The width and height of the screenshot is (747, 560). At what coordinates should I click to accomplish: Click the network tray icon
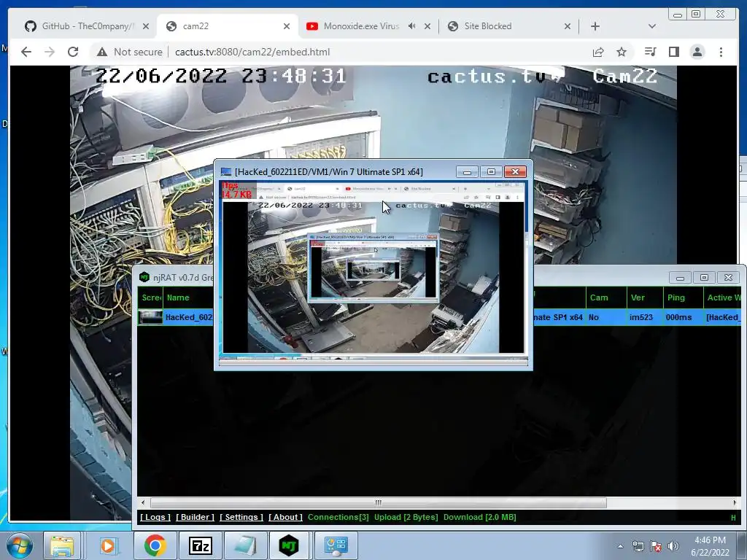click(x=638, y=546)
